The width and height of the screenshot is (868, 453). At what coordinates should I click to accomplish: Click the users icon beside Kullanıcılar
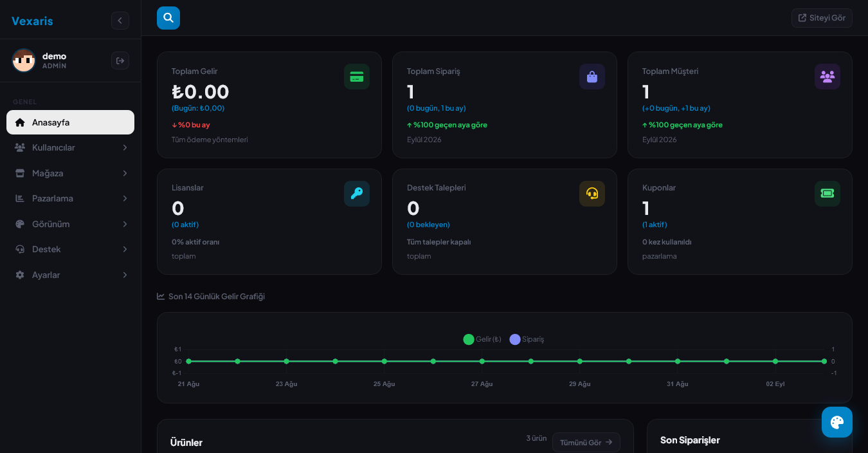pos(20,147)
